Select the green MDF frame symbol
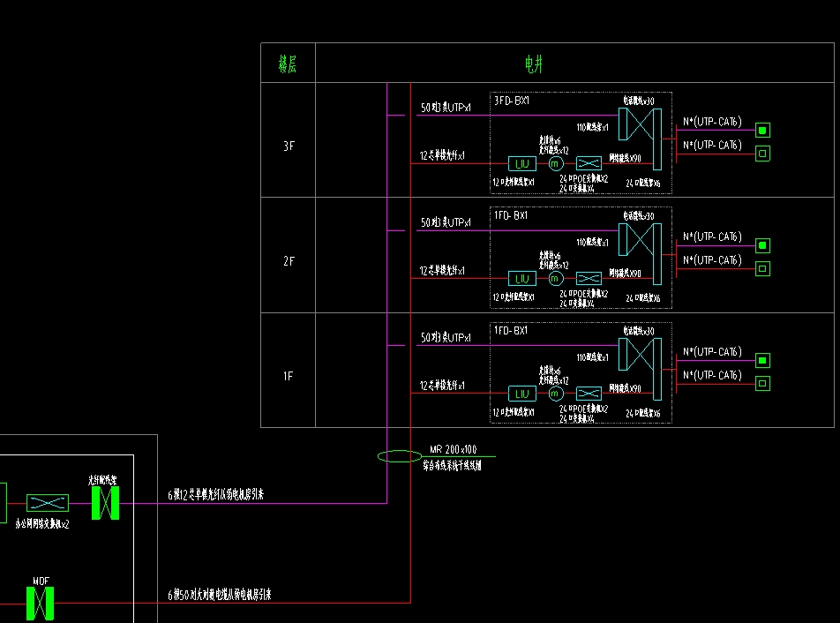The width and height of the screenshot is (840, 623). (x=41, y=604)
